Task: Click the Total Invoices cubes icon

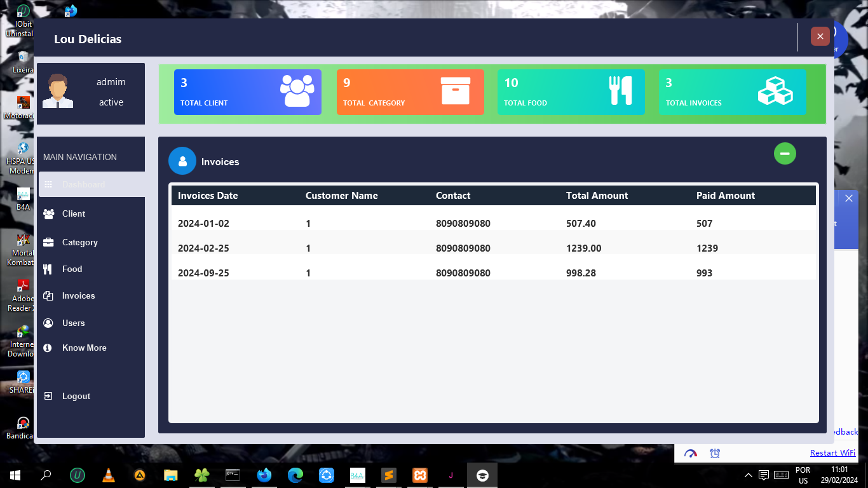Action: [x=775, y=91]
